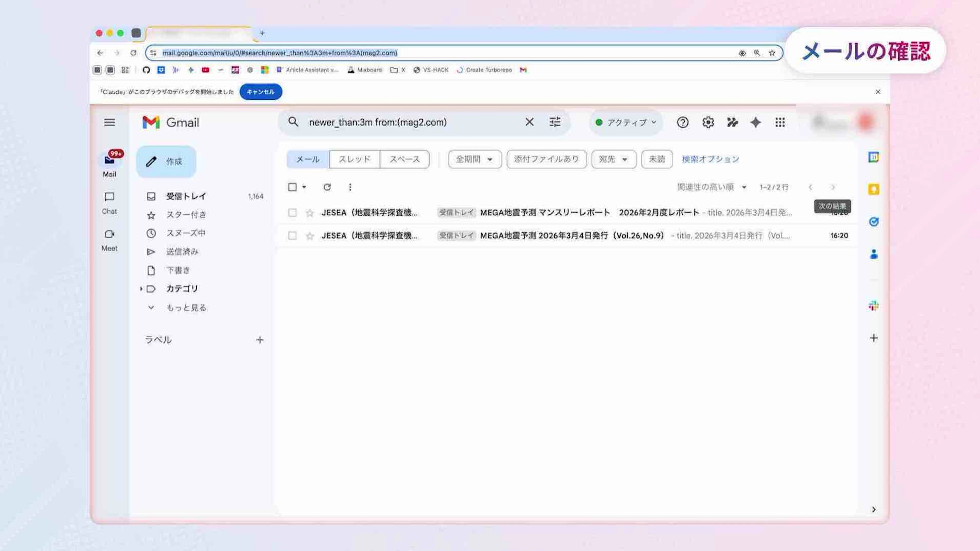Open the 全期間 date range dropdown
Screen dimensions: 980x551
(x=474, y=159)
